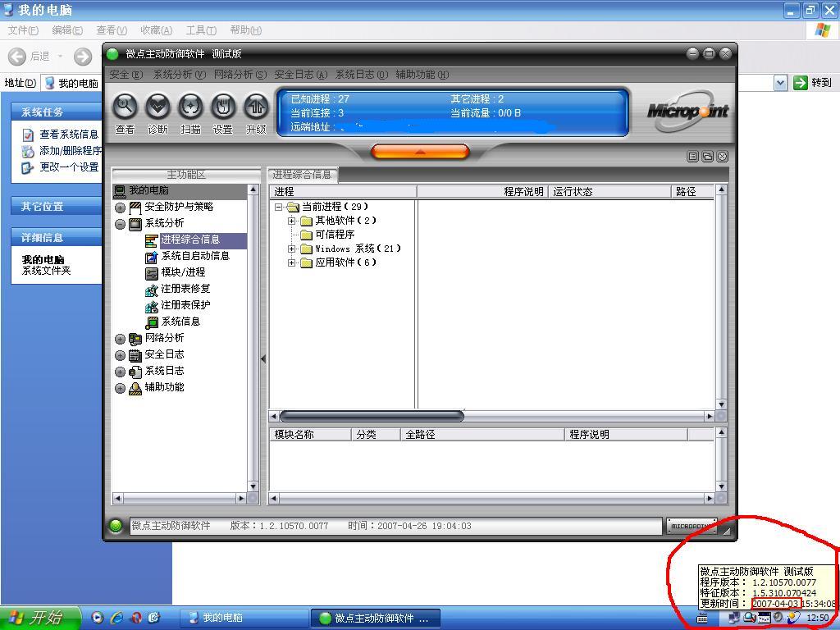Expand the 辅助功能 node
This screenshot has height=630, width=840.
120,388
